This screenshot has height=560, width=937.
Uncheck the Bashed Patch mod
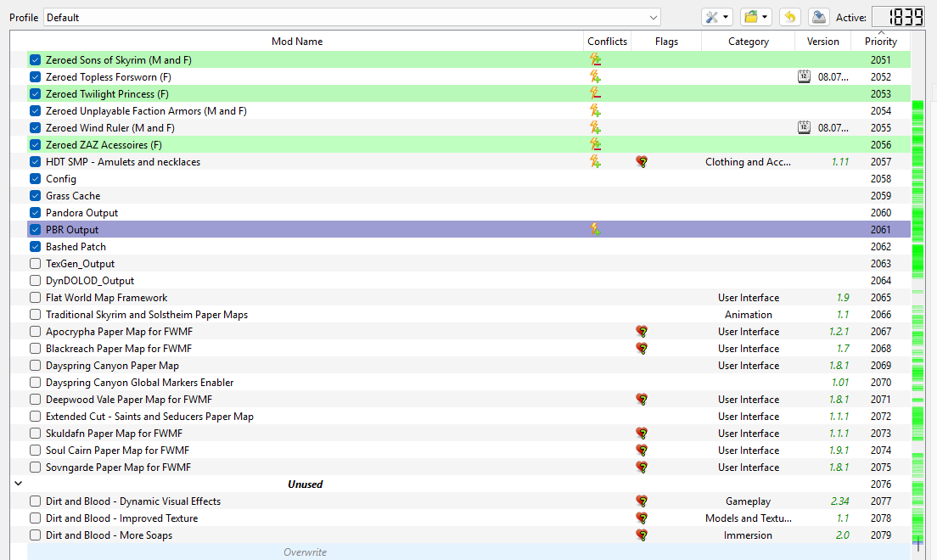tap(36, 247)
